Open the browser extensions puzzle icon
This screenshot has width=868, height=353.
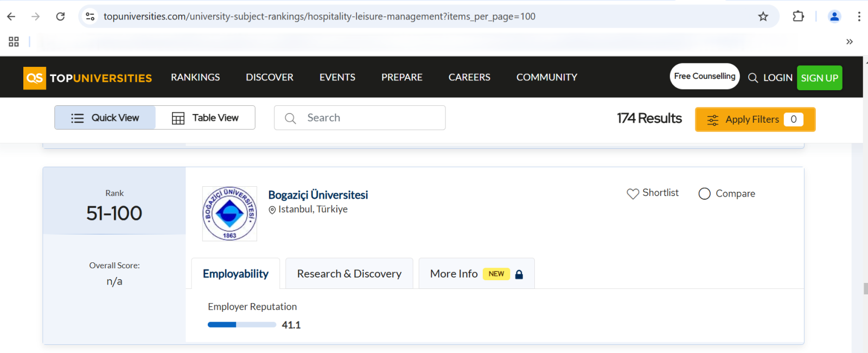point(798,16)
